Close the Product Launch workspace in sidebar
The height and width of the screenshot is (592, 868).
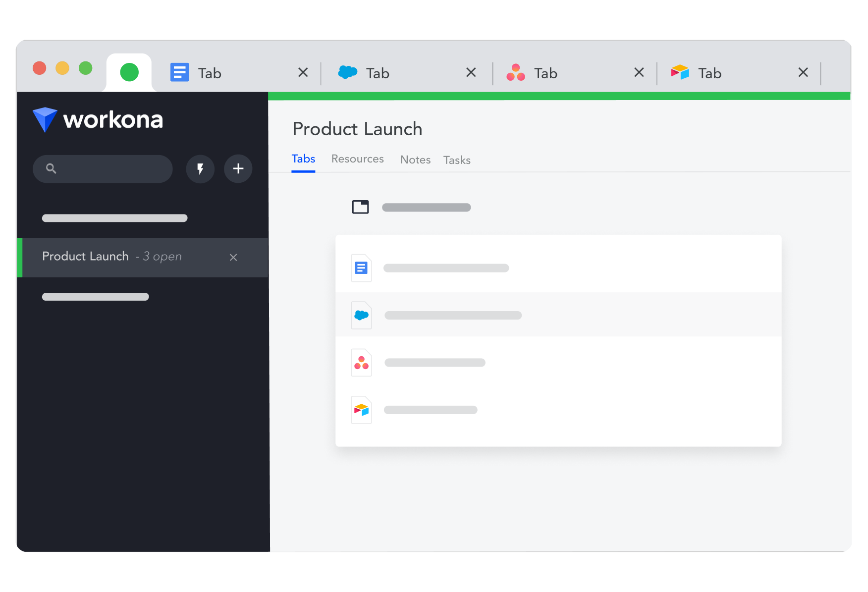coord(233,257)
